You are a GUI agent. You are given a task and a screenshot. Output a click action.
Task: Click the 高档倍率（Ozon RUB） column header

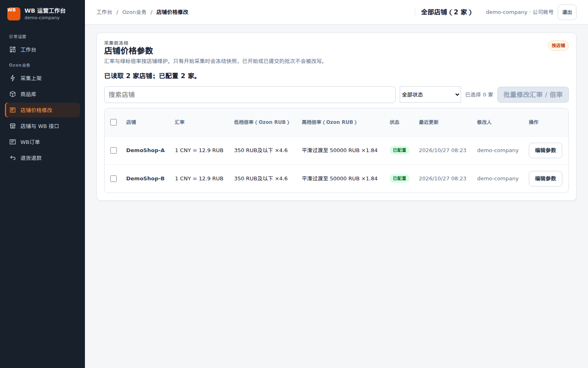click(330, 122)
